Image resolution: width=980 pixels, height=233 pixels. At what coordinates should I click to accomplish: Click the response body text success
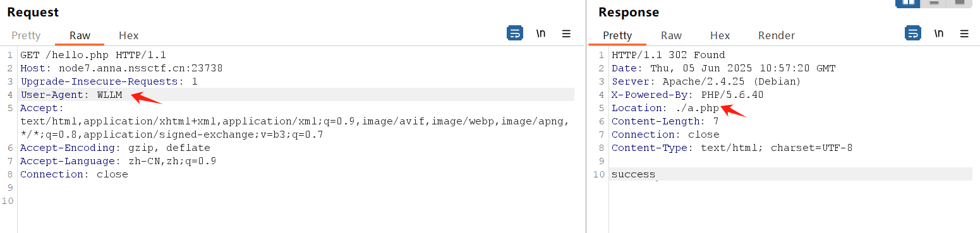(x=633, y=174)
